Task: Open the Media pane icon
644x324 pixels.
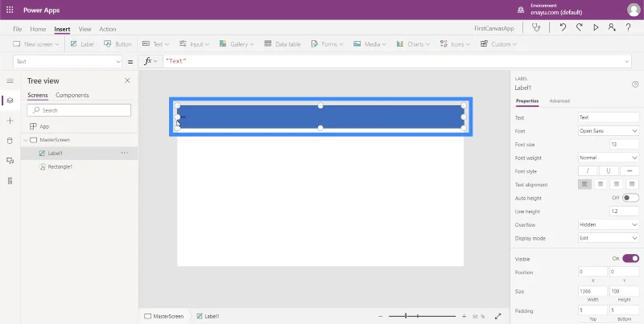Action: (x=10, y=161)
